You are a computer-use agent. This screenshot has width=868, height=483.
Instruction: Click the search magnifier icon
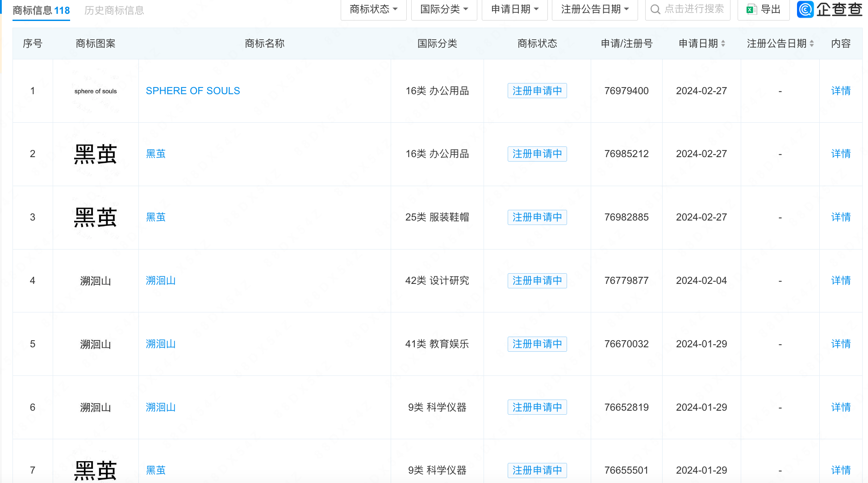coord(655,9)
